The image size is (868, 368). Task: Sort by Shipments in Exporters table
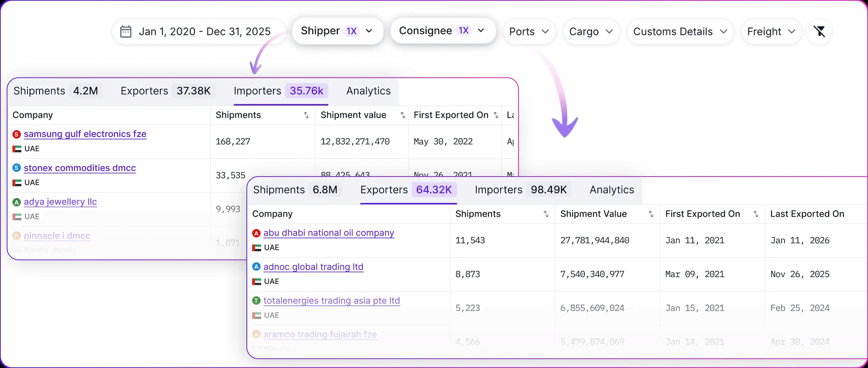tap(546, 214)
